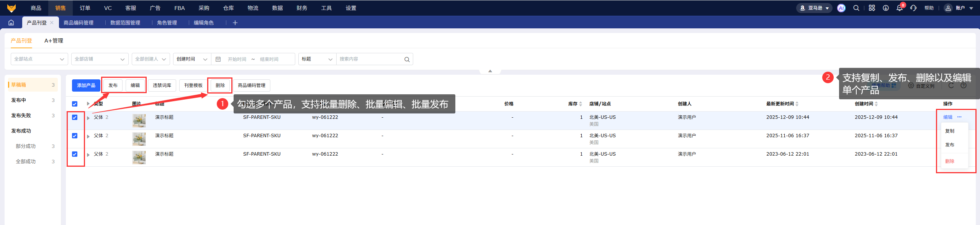
Task: Click the blue 添加产品 button
Action: [86, 85]
